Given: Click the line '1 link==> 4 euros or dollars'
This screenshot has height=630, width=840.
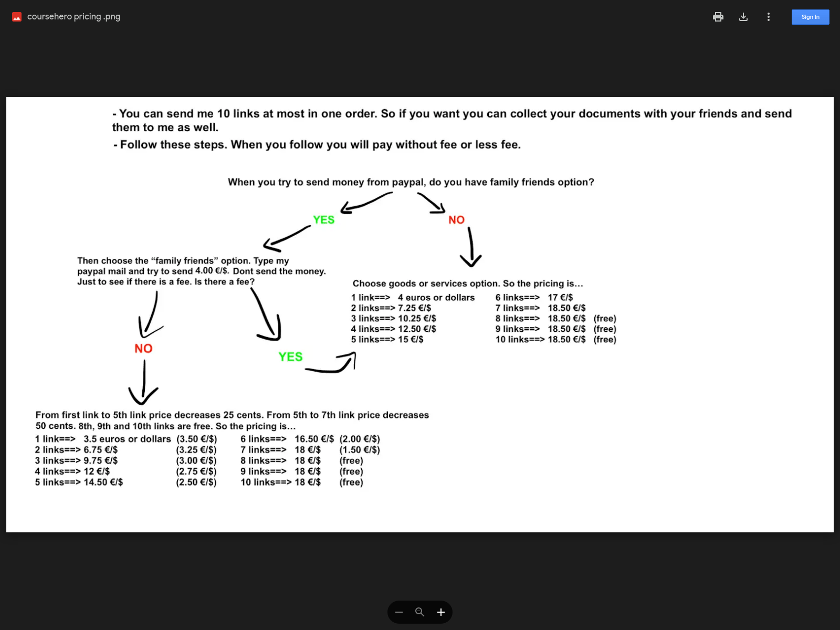Looking at the screenshot, I should point(413,298).
